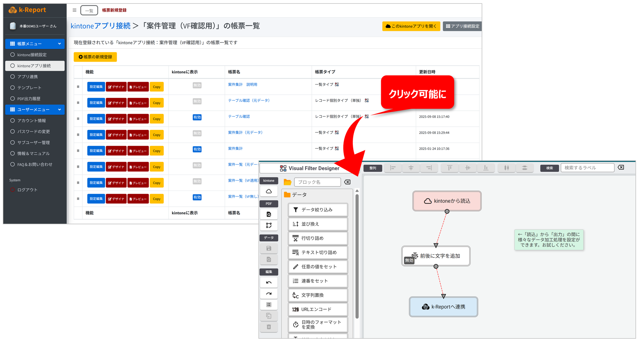The height and width of the screenshot is (346, 644).
Task: Open PDF出力履歴 in sidebar menu
Action: pos(29,99)
